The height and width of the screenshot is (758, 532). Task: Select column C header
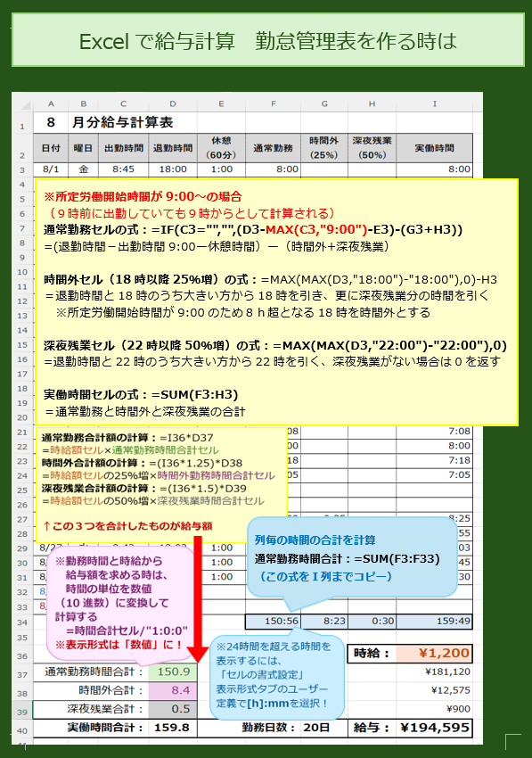click(124, 104)
